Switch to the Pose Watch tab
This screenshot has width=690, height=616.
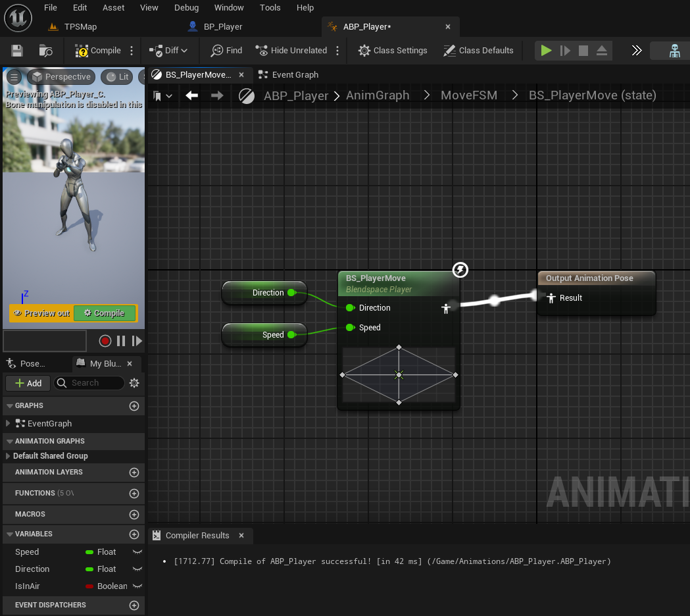pos(26,364)
